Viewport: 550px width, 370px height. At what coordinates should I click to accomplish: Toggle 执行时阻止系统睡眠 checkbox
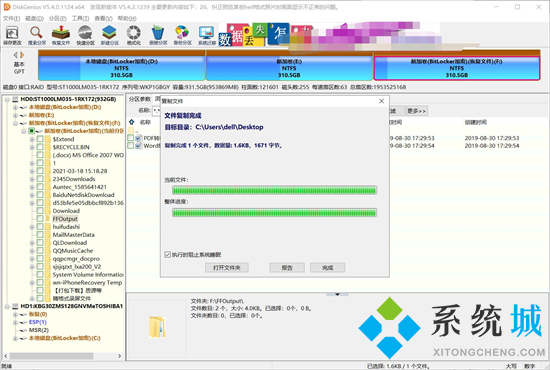168,254
